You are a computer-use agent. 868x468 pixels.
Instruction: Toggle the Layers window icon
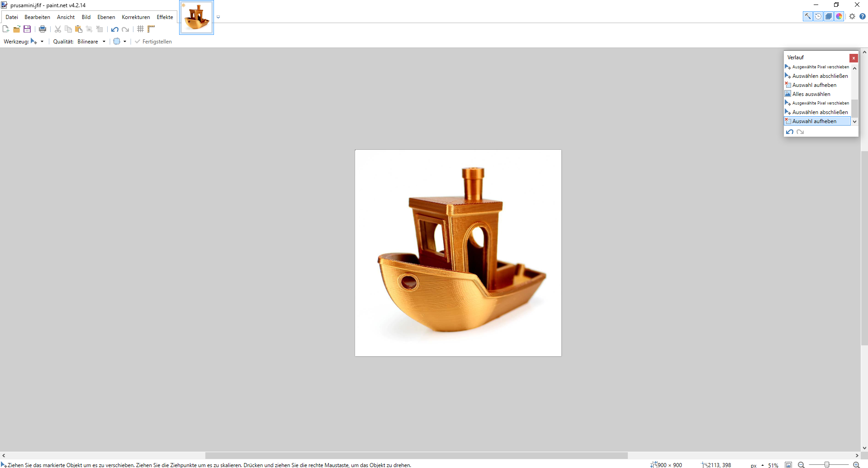click(x=829, y=16)
